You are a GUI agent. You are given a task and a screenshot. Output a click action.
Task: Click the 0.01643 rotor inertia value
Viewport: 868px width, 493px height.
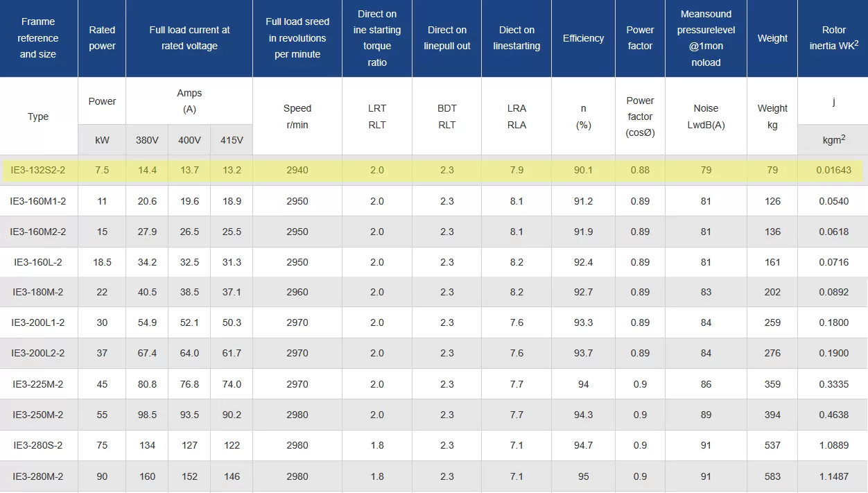coord(833,171)
